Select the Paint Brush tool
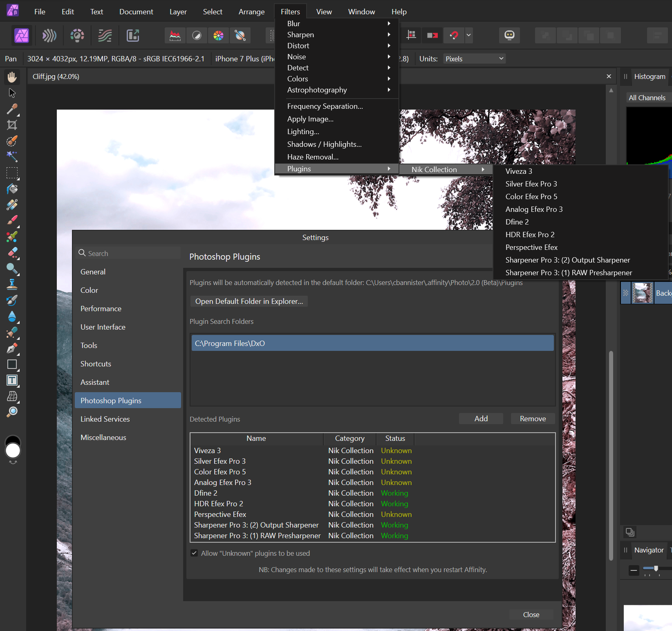 (12, 221)
